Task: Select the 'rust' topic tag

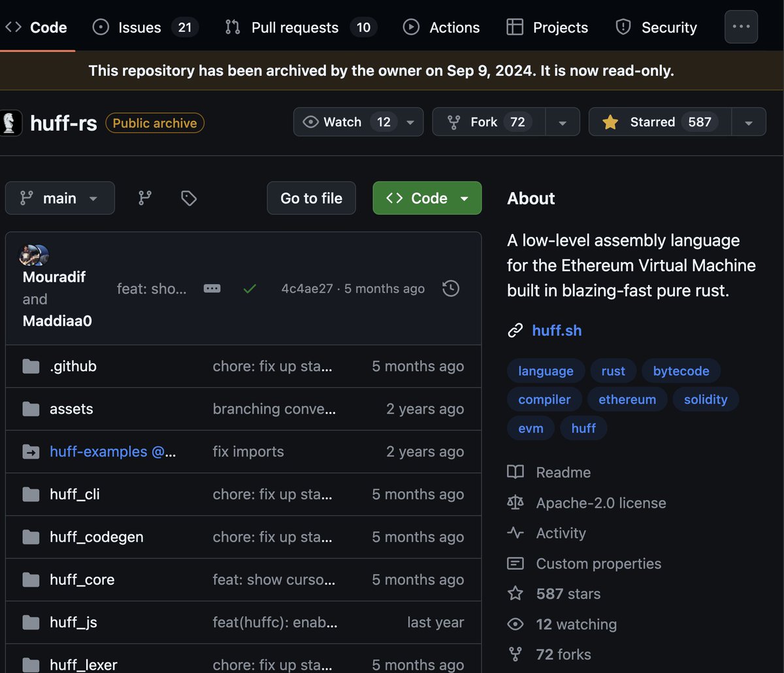Action: click(613, 371)
